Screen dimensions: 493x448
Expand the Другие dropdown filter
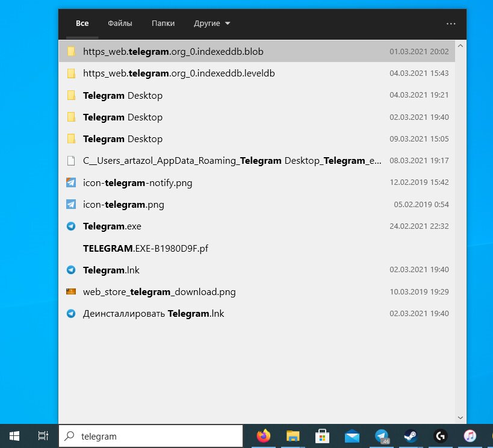(212, 23)
